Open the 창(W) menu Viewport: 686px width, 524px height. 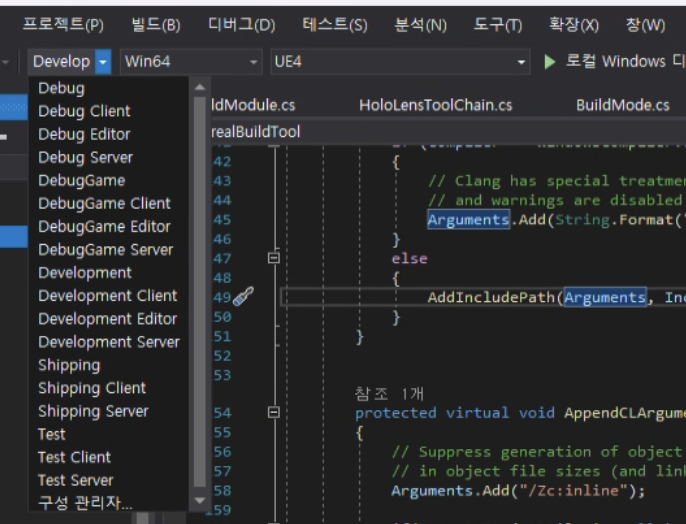(645, 24)
